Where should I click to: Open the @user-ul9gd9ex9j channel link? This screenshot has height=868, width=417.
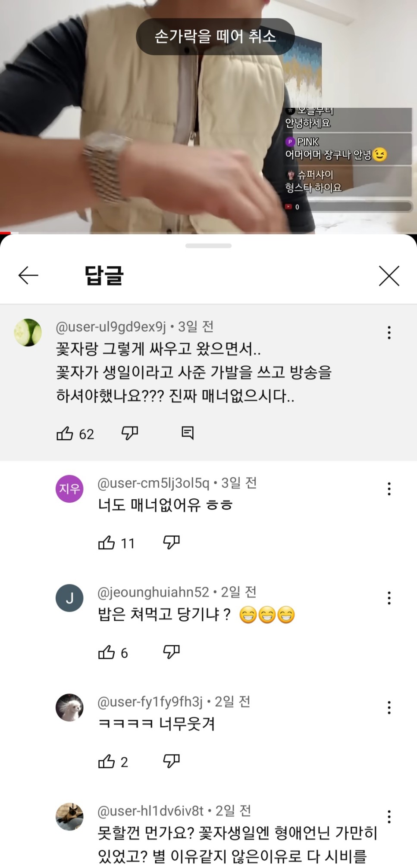click(x=111, y=327)
